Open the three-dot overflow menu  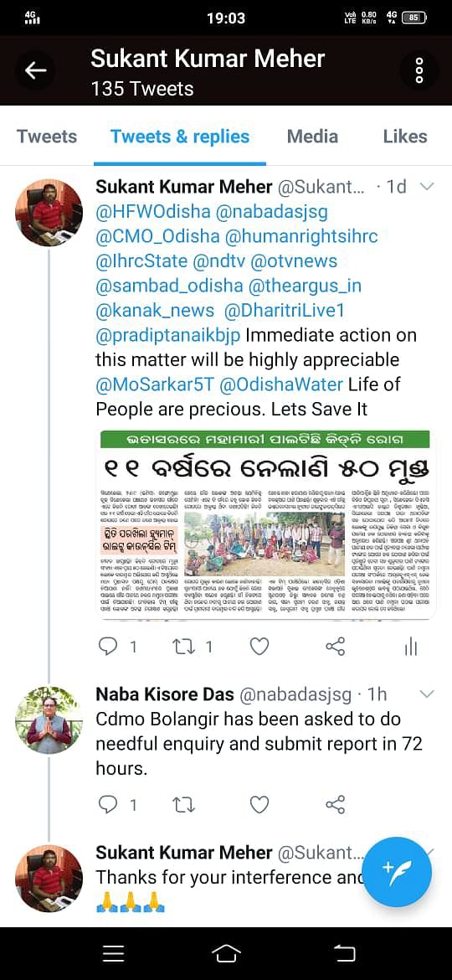[419, 70]
